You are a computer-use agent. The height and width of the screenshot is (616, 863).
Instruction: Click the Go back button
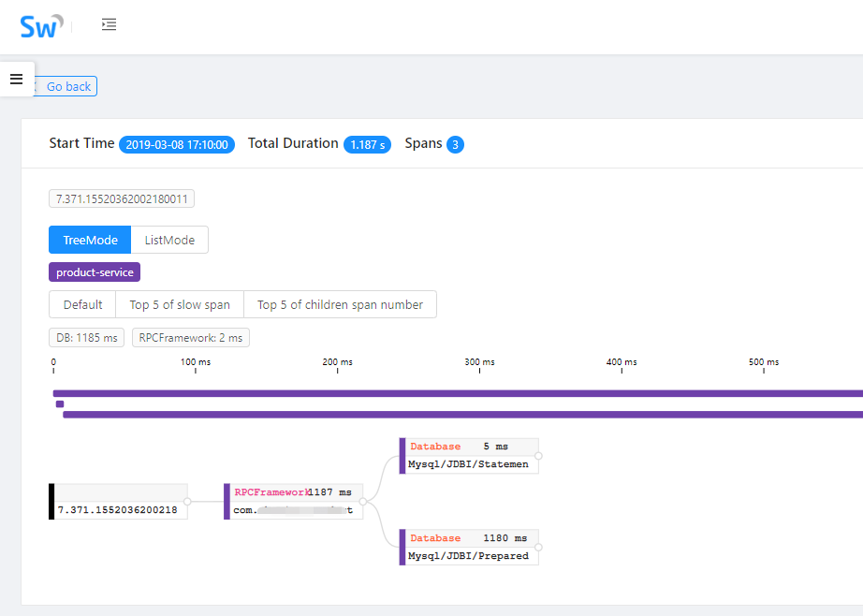coord(67,86)
